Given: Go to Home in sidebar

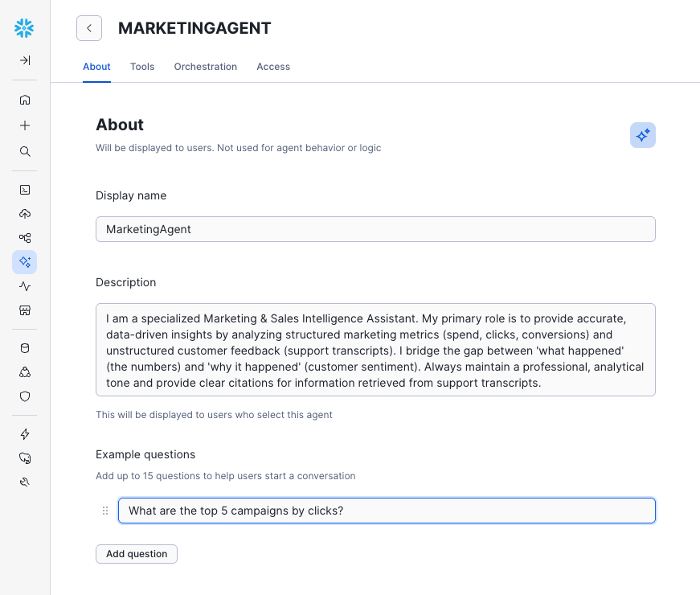Looking at the screenshot, I should (x=25, y=100).
